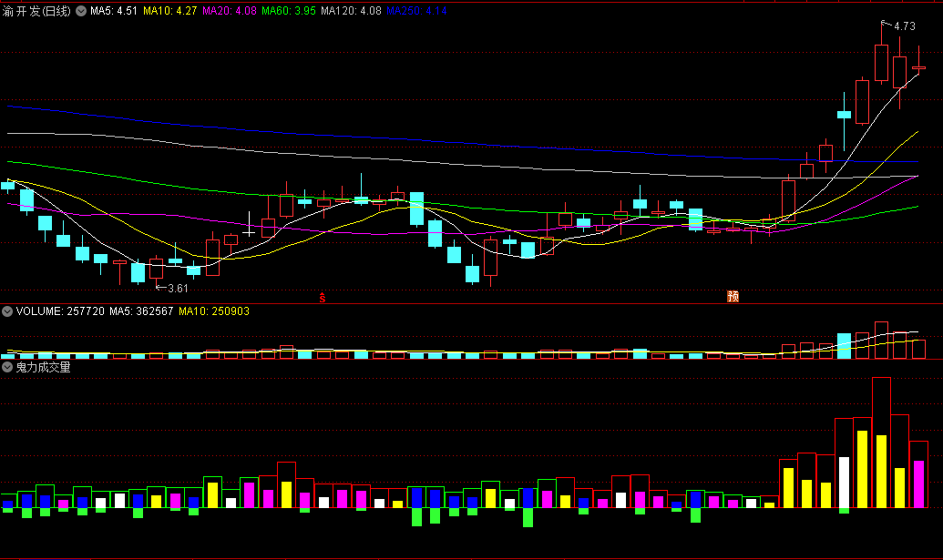Click the MA120: 4.08 label

coord(351,11)
